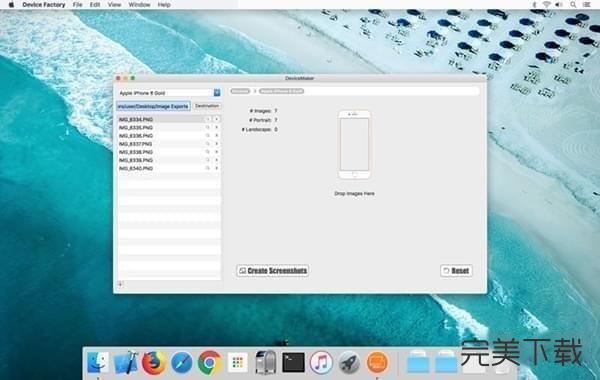
Task: Open the volume menu bar icon
Action: point(559,5)
